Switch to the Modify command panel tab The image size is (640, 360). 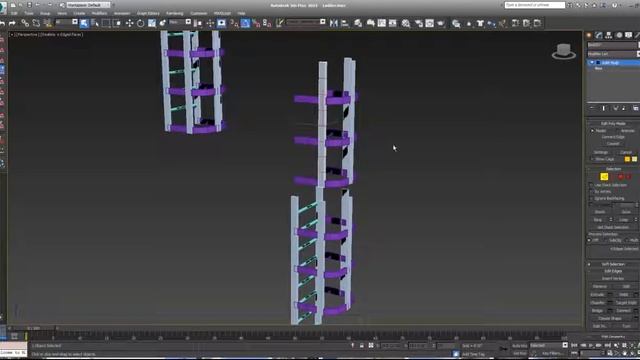[599, 36]
